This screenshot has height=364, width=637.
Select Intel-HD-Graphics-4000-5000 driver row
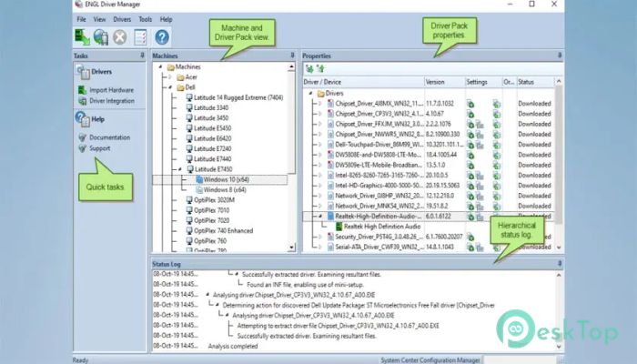(x=379, y=186)
